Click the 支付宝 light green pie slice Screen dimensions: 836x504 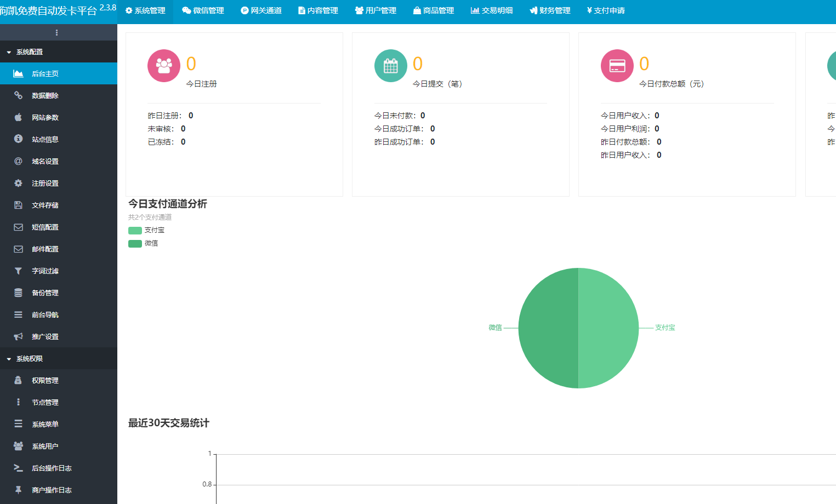click(608, 328)
